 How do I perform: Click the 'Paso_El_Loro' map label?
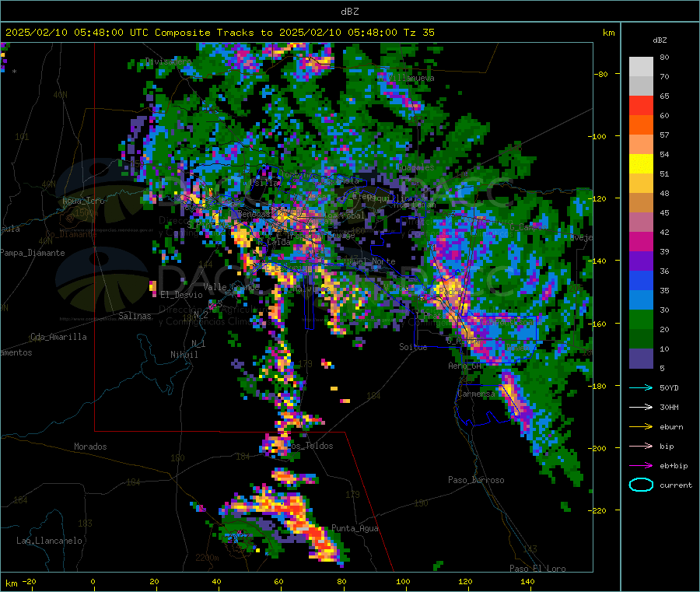537,569
